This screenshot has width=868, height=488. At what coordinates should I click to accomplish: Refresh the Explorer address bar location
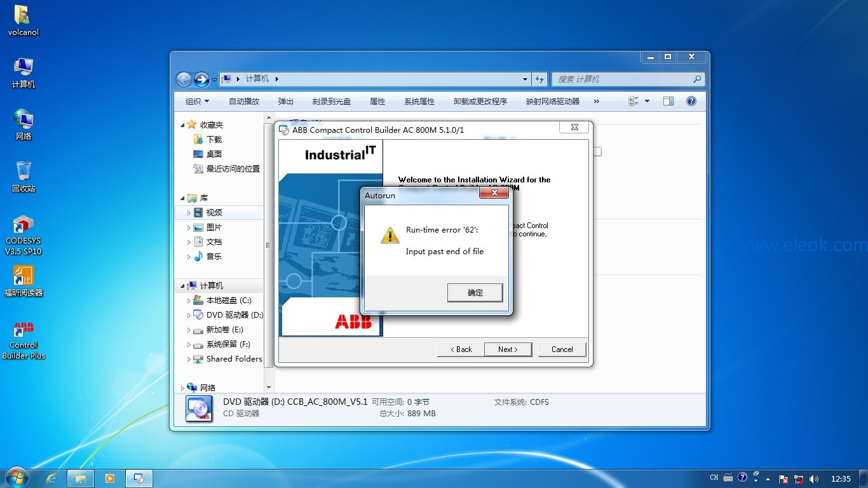(539, 79)
